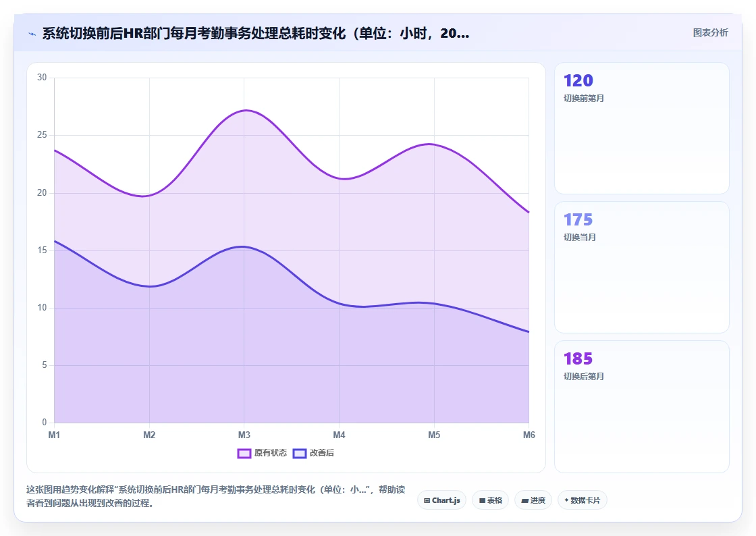
Task: Click the 改善后 legend label
Action: [321, 453]
